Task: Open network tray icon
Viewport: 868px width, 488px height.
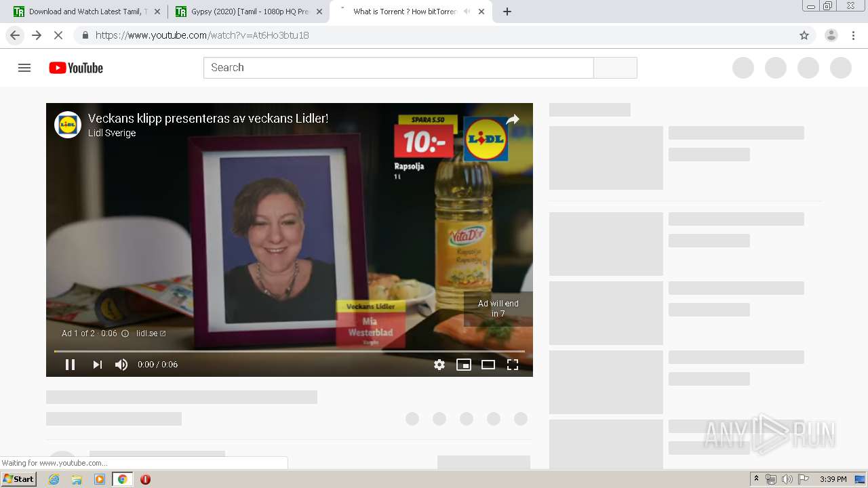Action: (x=771, y=479)
